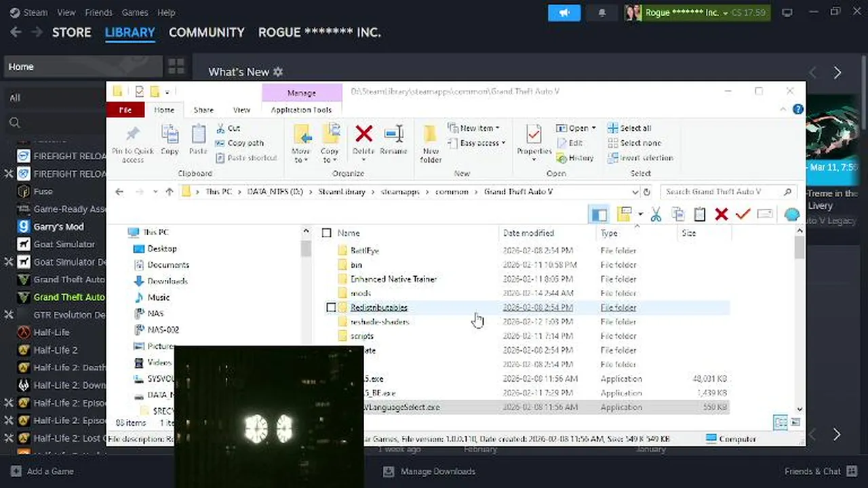868x488 pixels.
Task: Open Manage Downloads in Steam
Action: pyautogui.click(x=429, y=472)
